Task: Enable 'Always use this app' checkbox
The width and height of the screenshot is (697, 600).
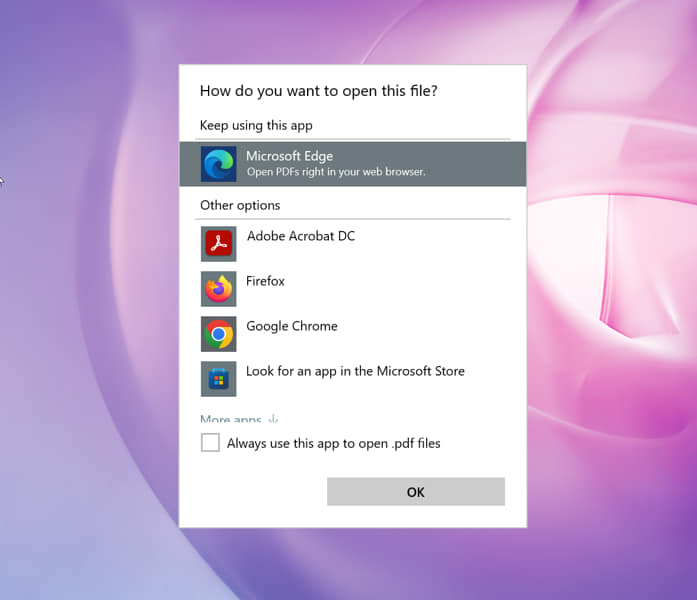Action: [x=210, y=443]
